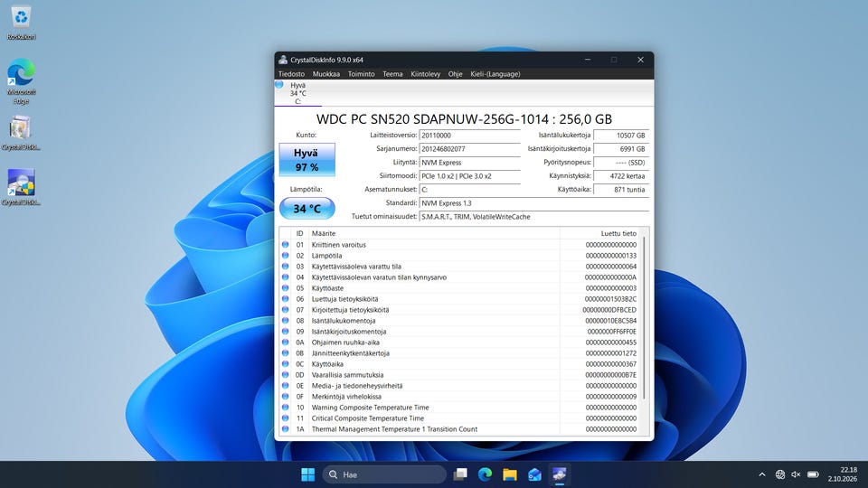
Task: Select the 0C Käyttöaika attribute row
Action: (x=460, y=364)
